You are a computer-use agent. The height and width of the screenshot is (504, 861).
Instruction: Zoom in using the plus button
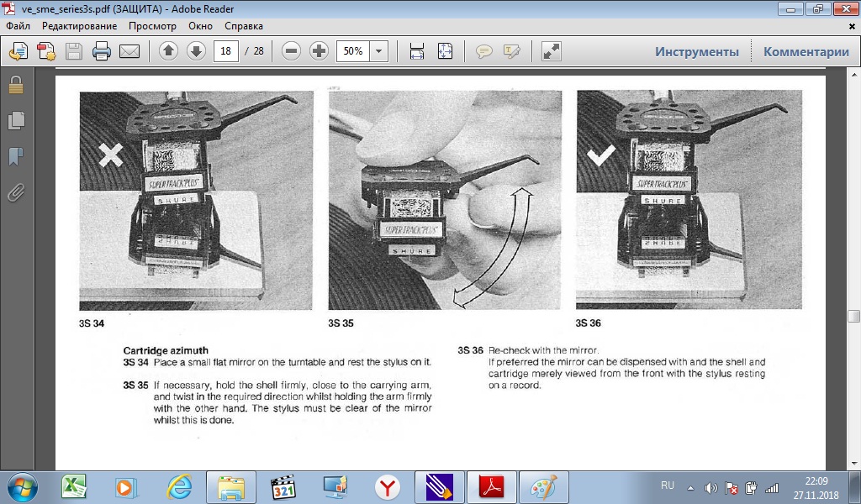coord(319,51)
